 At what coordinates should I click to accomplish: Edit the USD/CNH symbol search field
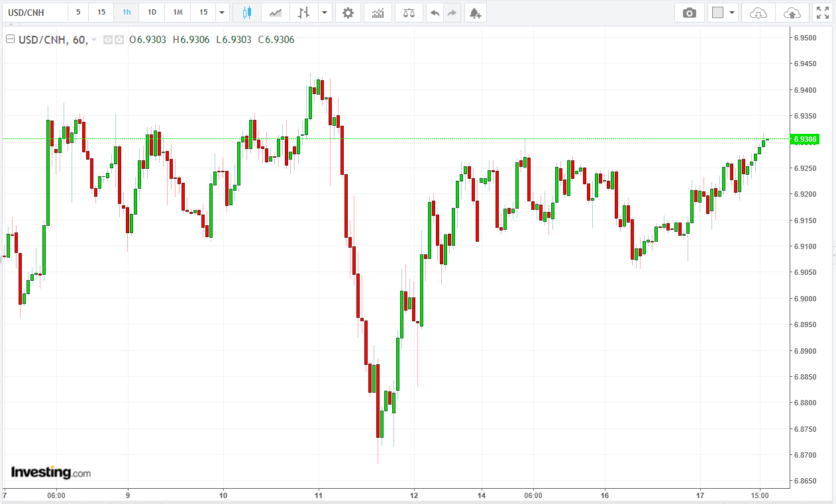(x=34, y=13)
